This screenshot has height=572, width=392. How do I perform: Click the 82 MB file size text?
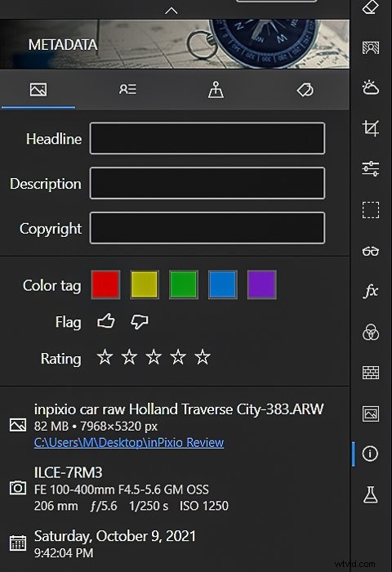point(51,426)
